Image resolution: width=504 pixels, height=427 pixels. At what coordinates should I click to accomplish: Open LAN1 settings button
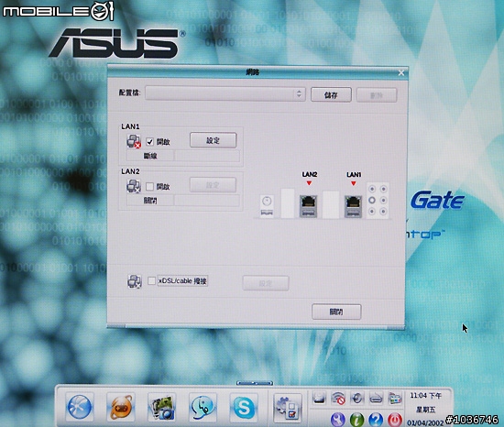[214, 140]
